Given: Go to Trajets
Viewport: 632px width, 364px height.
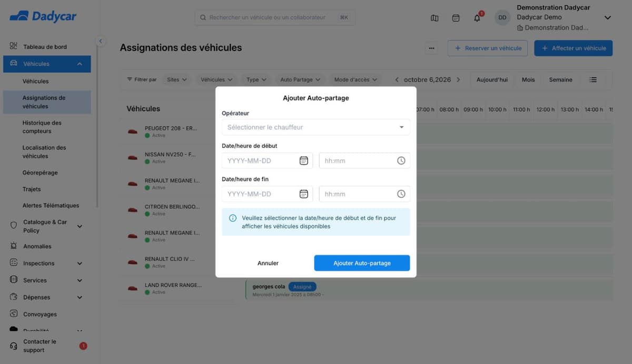Looking at the screenshot, I should [32, 189].
